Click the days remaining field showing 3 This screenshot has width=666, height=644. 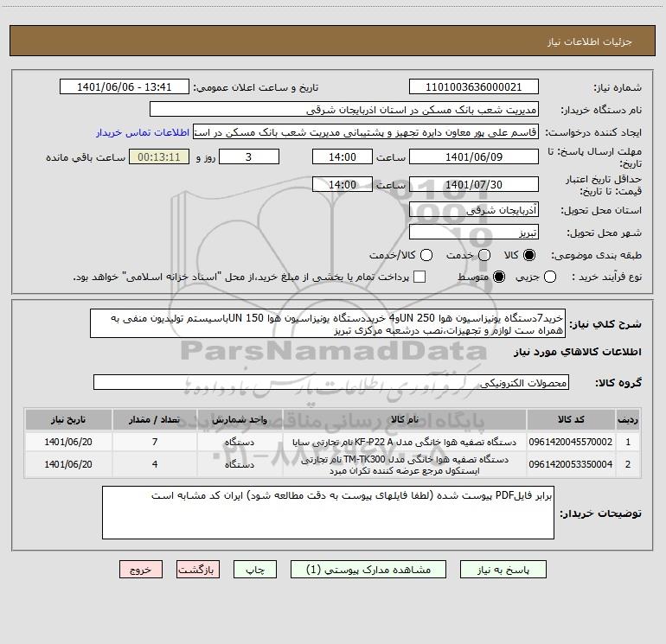[249, 156]
